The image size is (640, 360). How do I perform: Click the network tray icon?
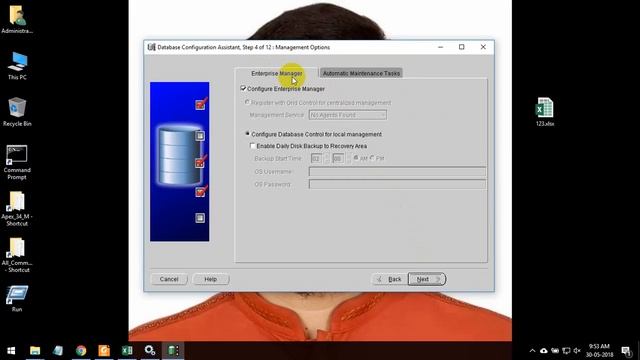(x=566, y=351)
